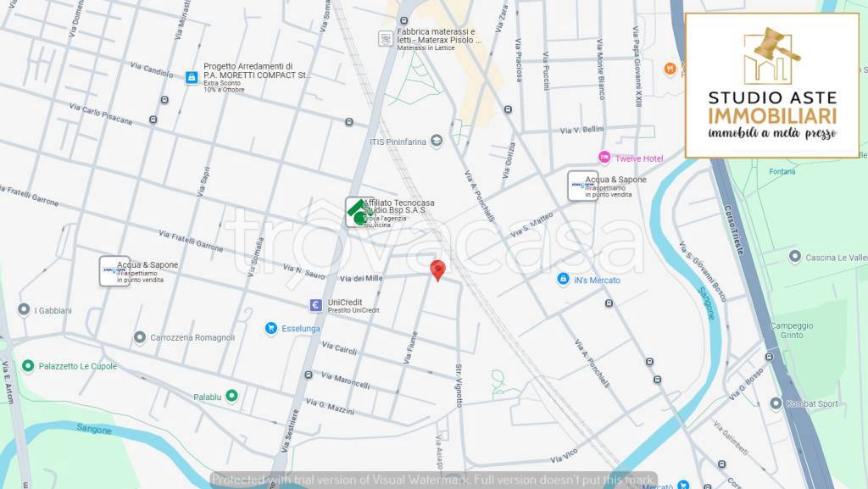Click the Via Monte Bianco street label

click(x=601, y=69)
